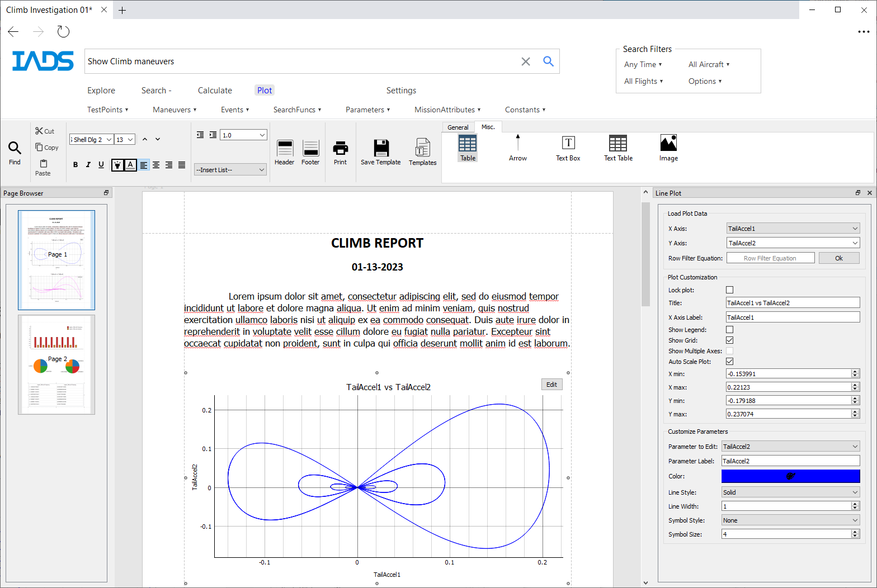Image resolution: width=877 pixels, height=588 pixels.
Task: Toggle Show Multiple Axes checkbox
Action: pyautogui.click(x=729, y=350)
